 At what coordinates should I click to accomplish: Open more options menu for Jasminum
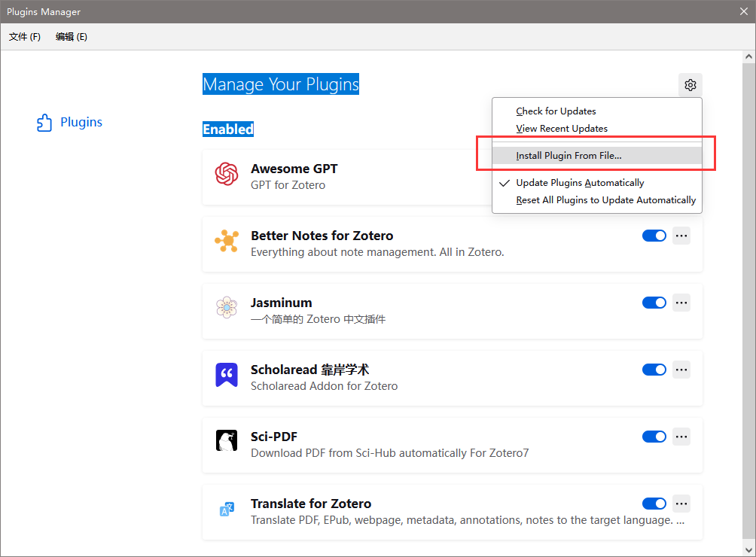pyautogui.click(x=681, y=303)
